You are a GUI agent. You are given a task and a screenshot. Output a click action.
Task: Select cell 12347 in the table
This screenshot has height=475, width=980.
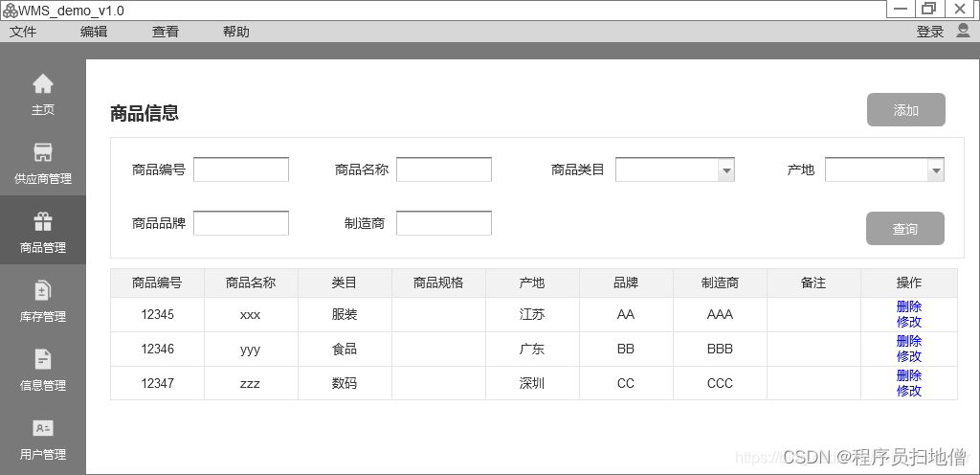158,383
